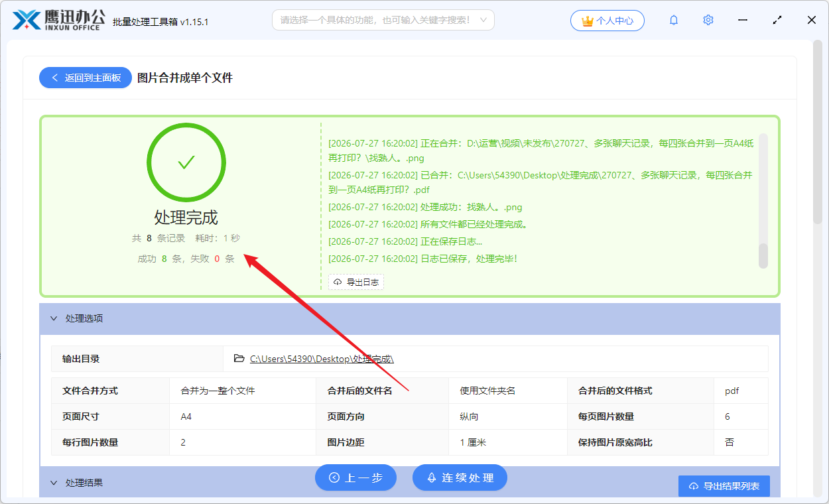Image resolution: width=829 pixels, height=504 pixels.
Task: Open output folder path link
Action: (322, 359)
